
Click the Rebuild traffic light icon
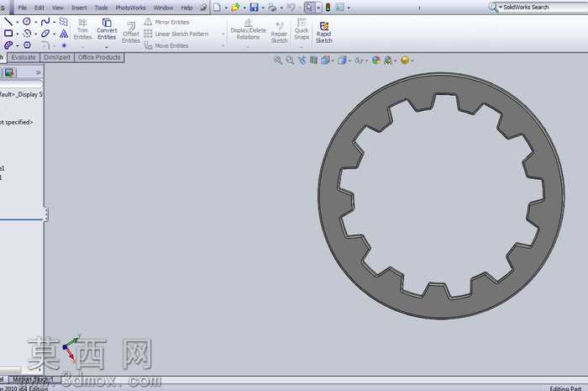[328, 7]
